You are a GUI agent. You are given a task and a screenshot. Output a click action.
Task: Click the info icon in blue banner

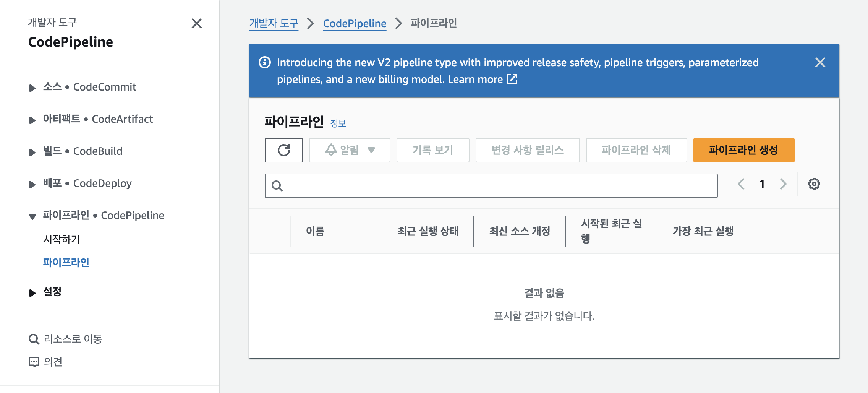coord(265,62)
